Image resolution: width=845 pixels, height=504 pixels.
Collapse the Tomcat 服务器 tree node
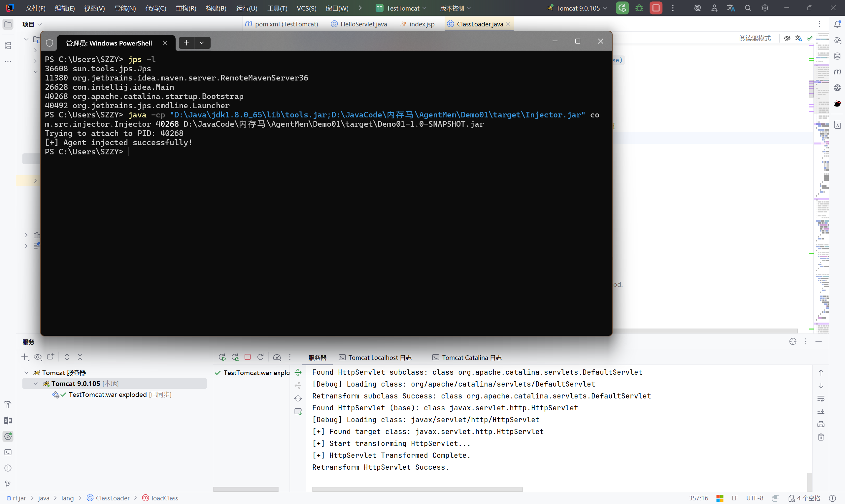point(26,373)
